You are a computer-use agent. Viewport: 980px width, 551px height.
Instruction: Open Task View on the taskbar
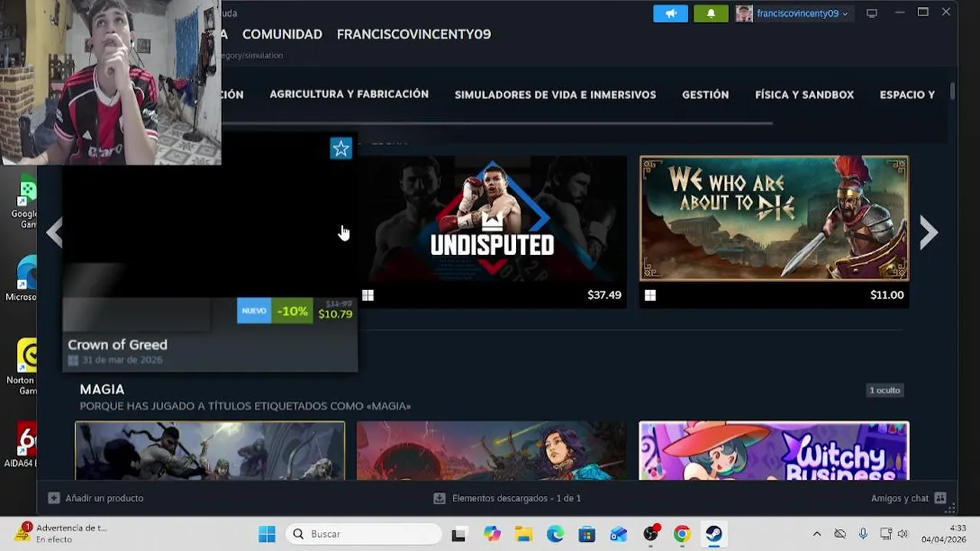459,534
